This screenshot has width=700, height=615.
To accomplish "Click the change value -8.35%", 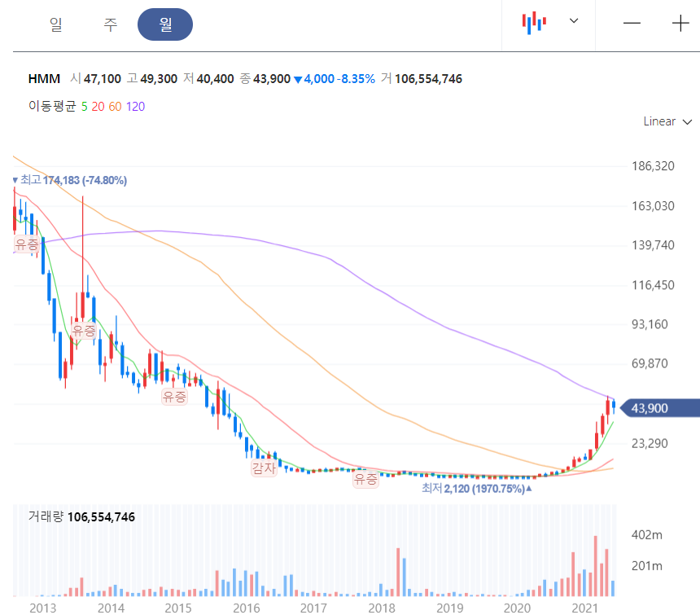I will click(356, 78).
